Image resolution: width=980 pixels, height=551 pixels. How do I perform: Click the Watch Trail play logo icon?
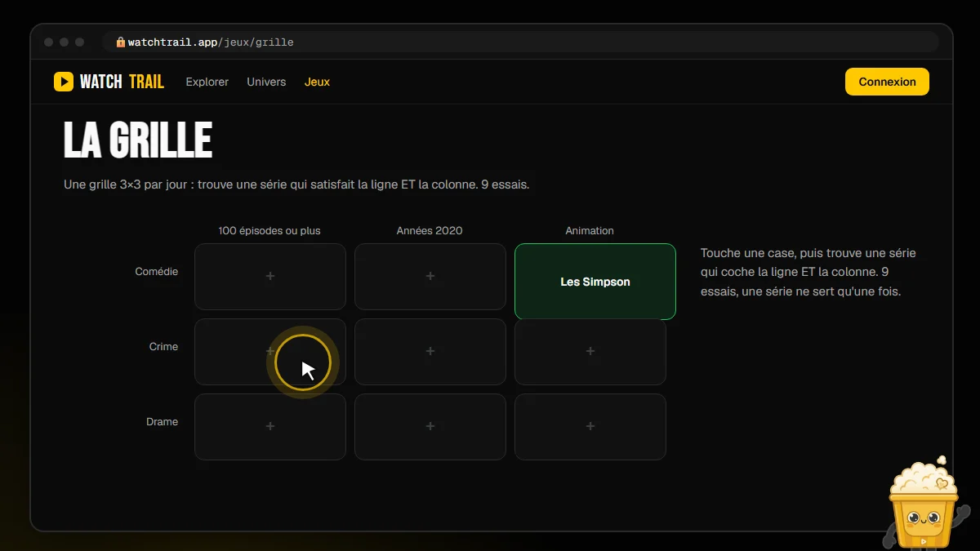point(64,82)
